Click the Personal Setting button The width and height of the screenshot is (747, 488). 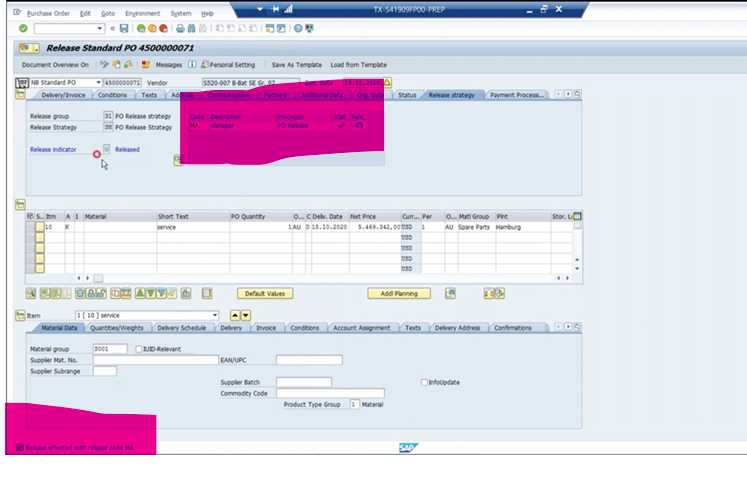tap(229, 65)
